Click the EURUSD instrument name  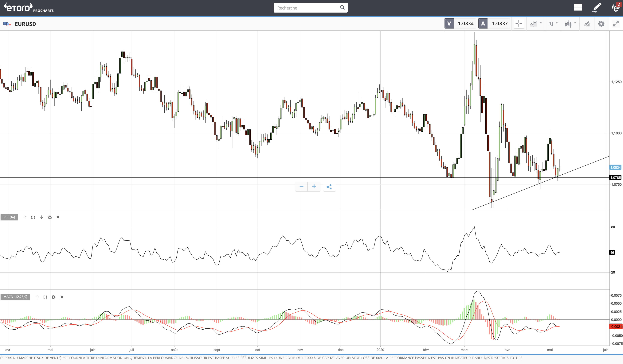(x=25, y=24)
